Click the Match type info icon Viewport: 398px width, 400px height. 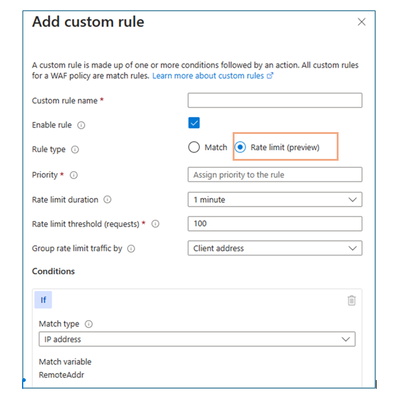[89, 324]
